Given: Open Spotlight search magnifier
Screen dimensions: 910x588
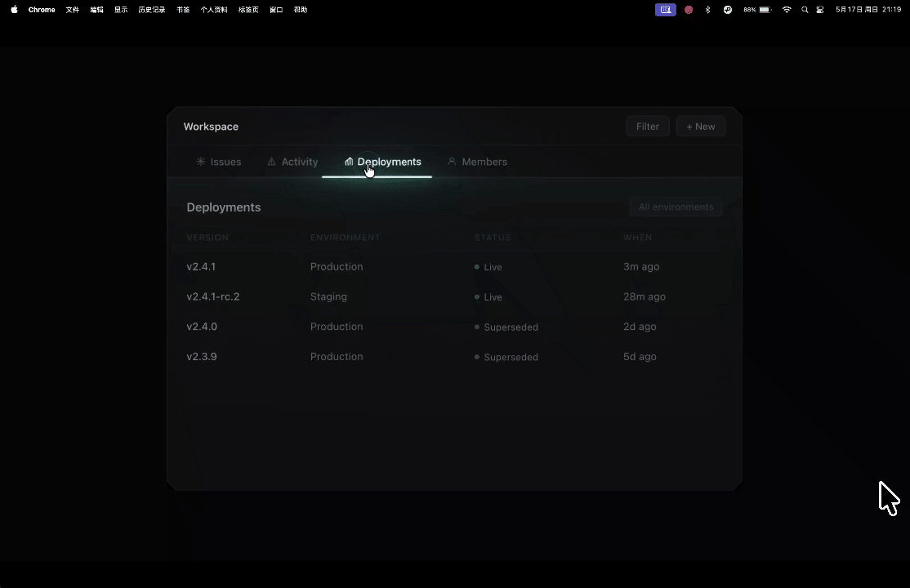Looking at the screenshot, I should click(x=805, y=9).
